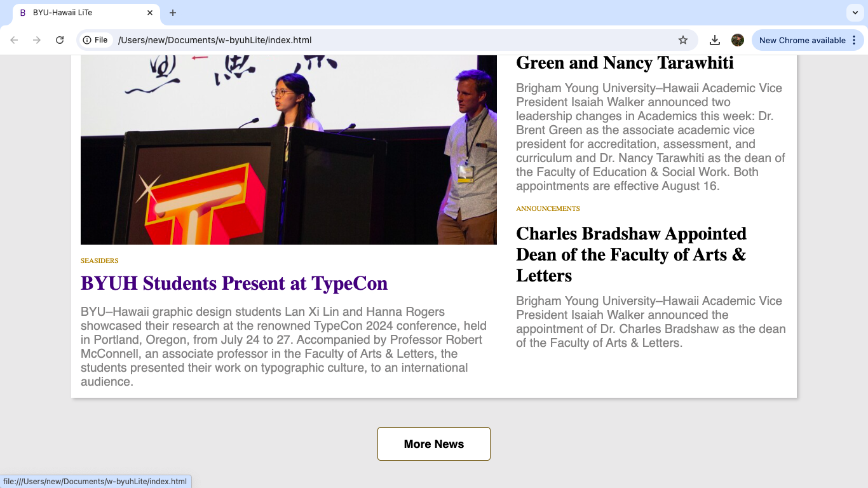Click the browser back arrow
Screen dimensions: 868x488
[x=14, y=40]
